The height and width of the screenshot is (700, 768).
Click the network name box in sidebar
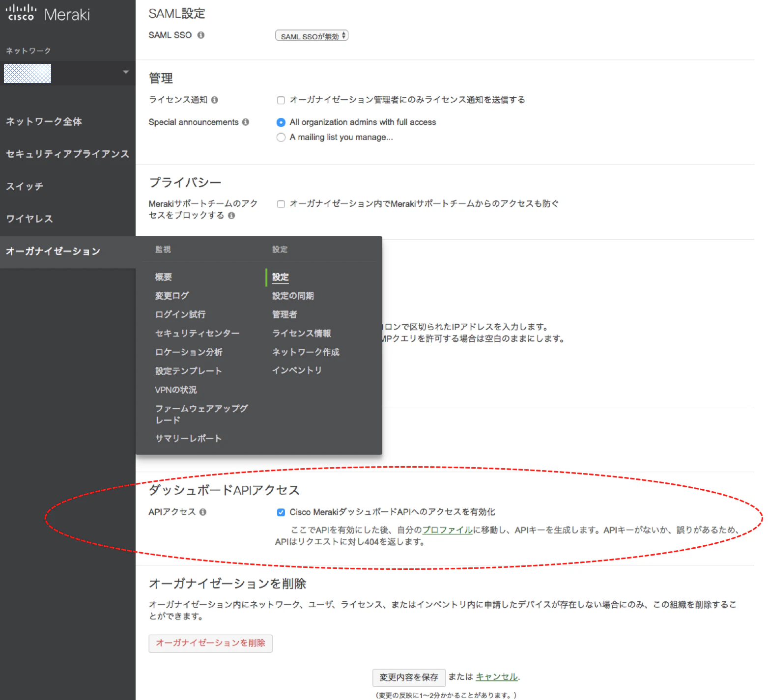click(x=28, y=73)
